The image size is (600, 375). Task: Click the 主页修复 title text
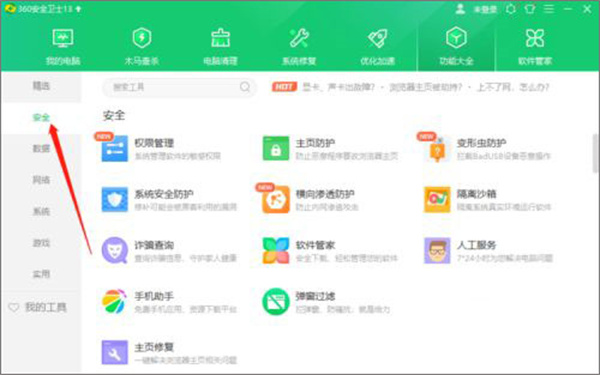tap(154, 347)
